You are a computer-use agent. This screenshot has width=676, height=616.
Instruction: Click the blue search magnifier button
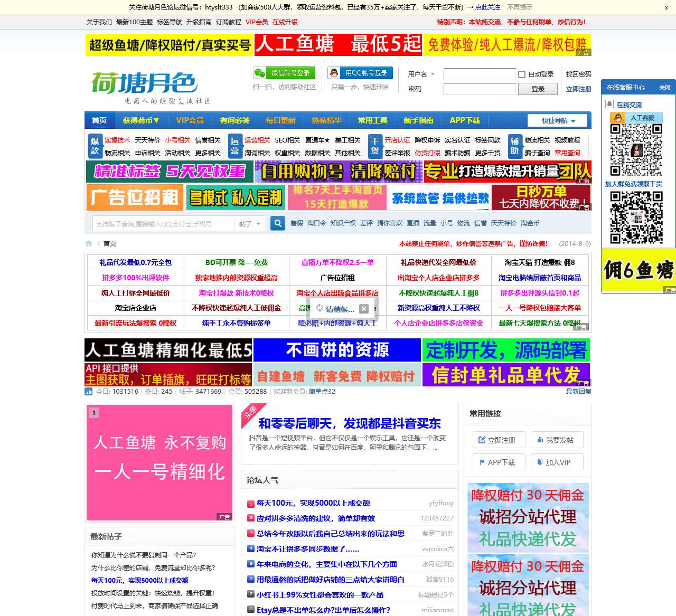pyautogui.click(x=278, y=223)
